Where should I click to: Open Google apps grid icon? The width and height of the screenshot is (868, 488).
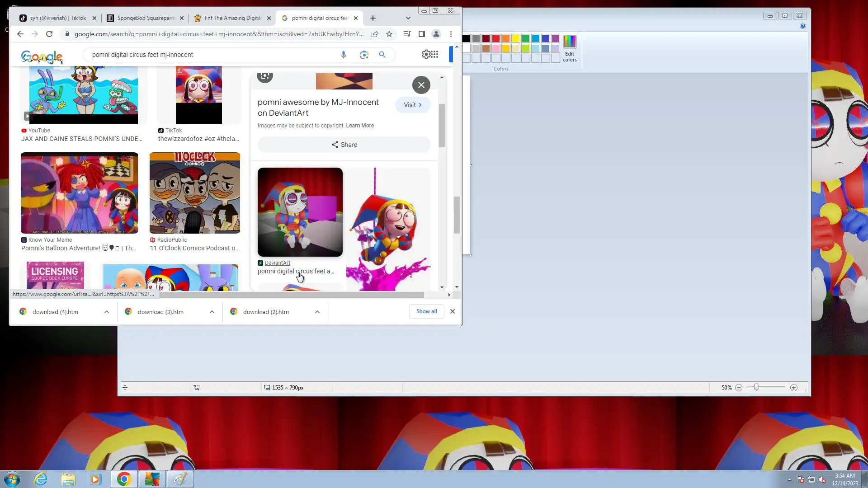coord(434,54)
